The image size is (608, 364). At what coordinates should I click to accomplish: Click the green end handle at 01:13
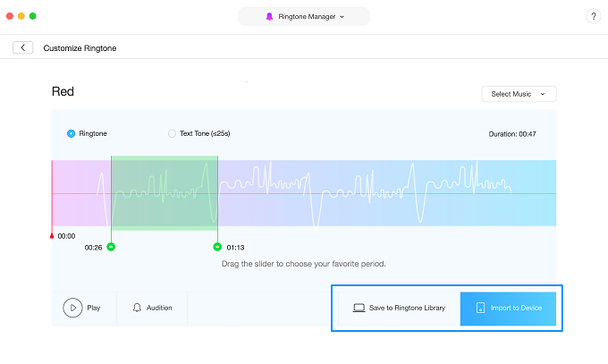tap(217, 246)
